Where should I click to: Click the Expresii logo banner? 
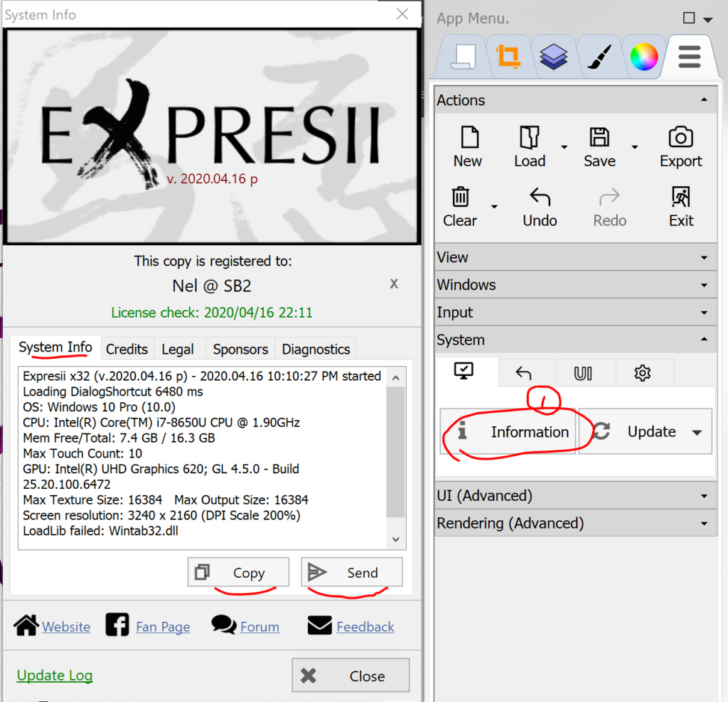(212, 137)
